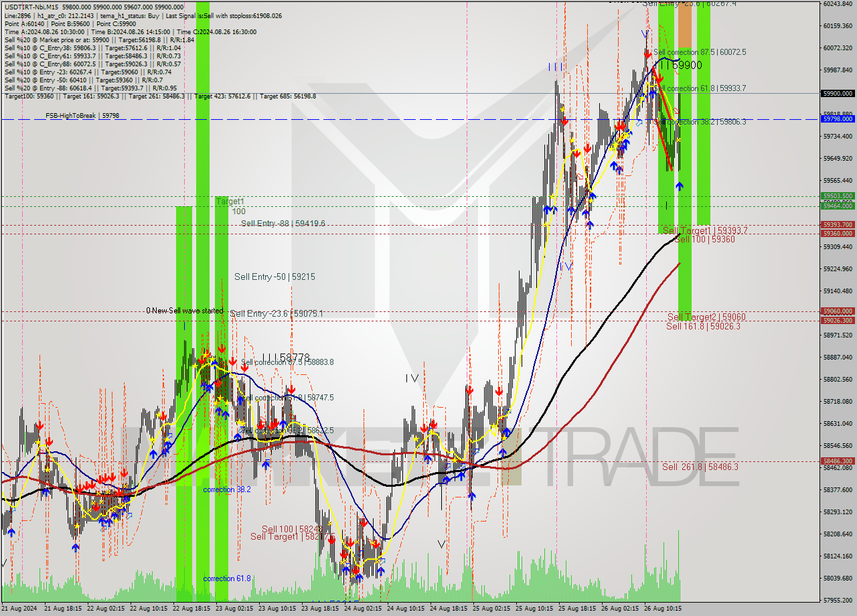Click the 22 Aug 02:15 time axis label

coord(104,609)
